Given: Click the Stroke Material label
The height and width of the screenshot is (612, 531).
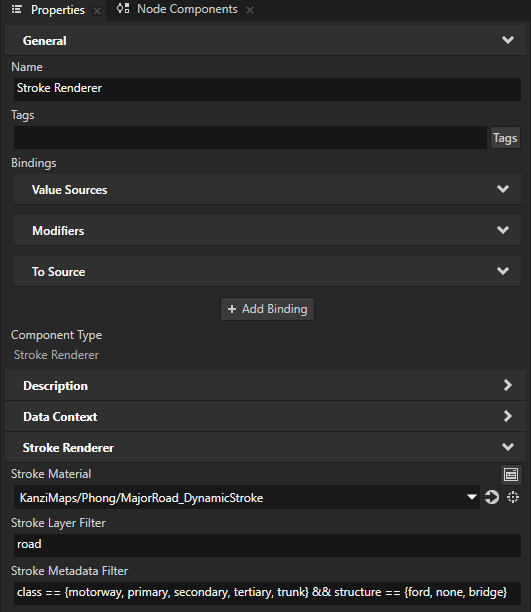Looking at the screenshot, I should [51, 474].
